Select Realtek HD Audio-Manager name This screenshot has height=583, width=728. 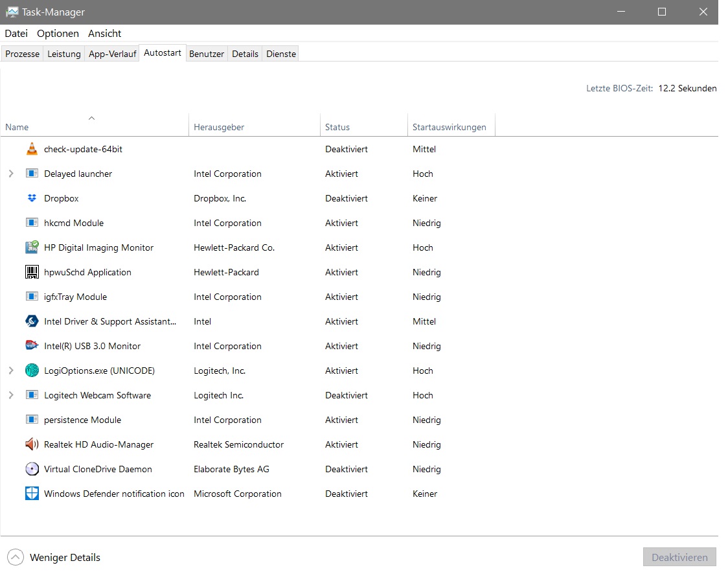click(x=98, y=444)
